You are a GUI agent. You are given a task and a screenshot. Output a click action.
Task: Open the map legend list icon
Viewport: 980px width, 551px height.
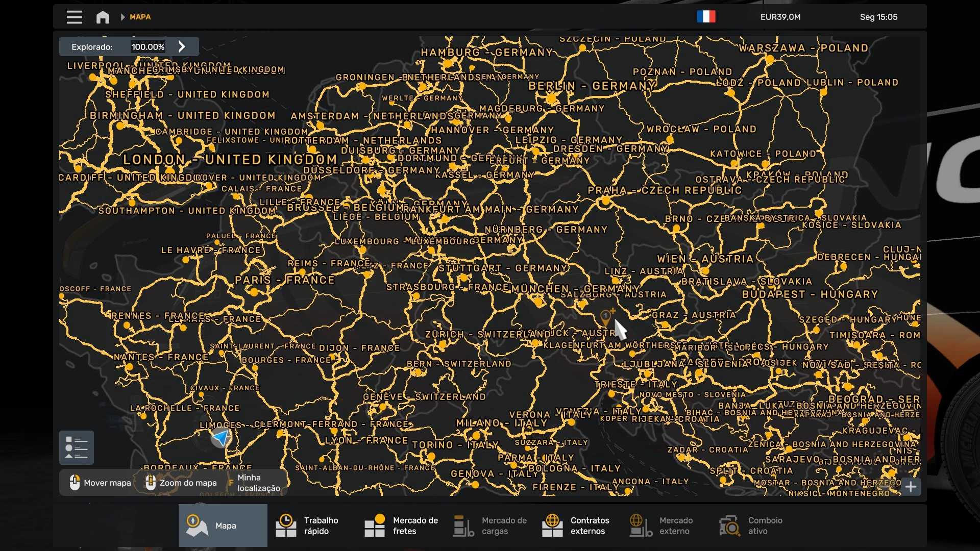(77, 447)
